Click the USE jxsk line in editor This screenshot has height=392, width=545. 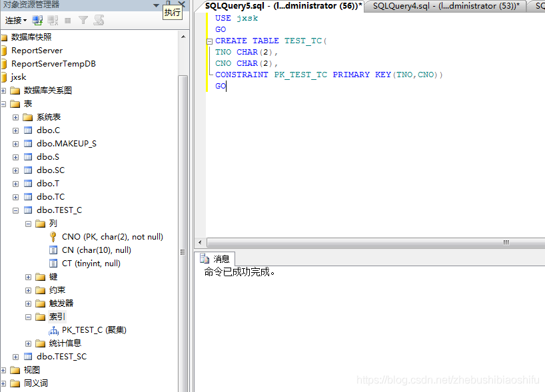tap(237, 18)
